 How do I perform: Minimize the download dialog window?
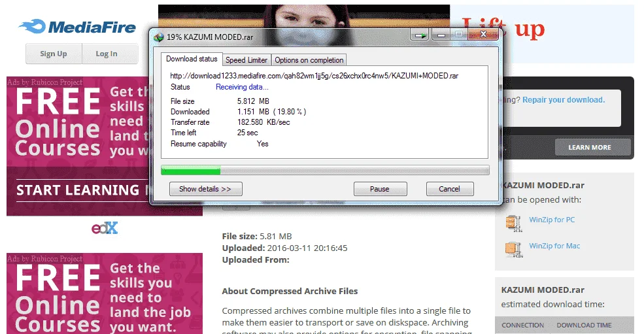tap(441, 35)
